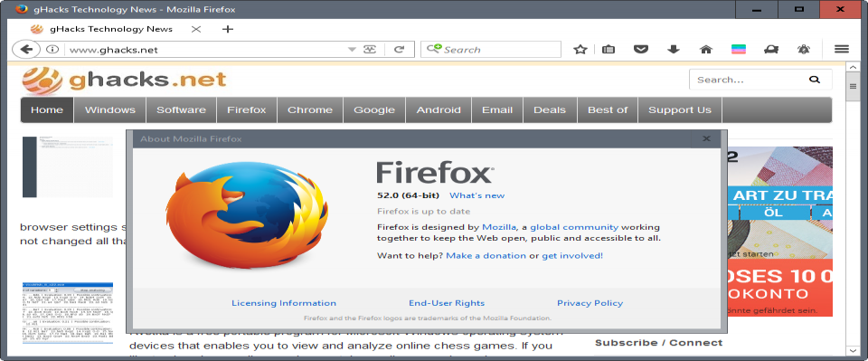The width and height of the screenshot is (868, 361).
Task: Click the scrollbar down arrow
Action: (853, 350)
